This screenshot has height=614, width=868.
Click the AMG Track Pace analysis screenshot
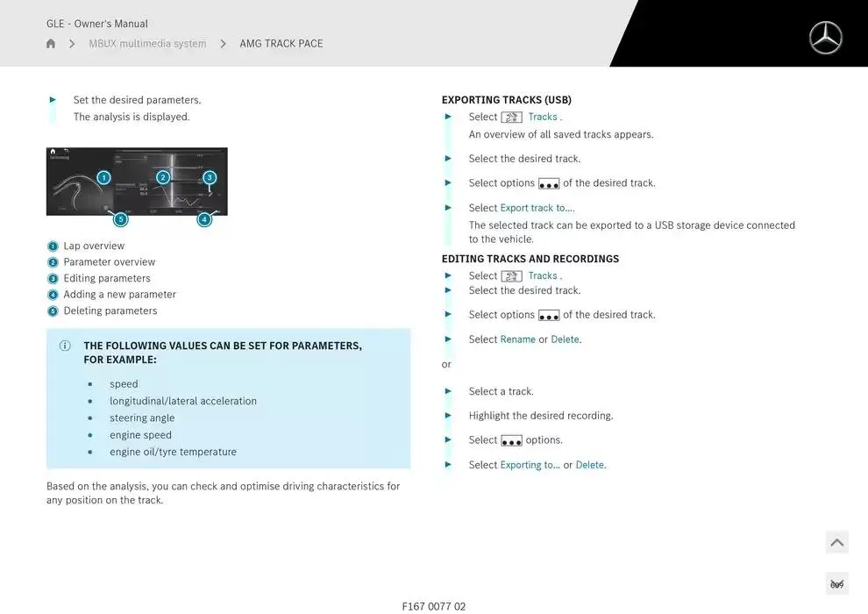[x=137, y=182]
